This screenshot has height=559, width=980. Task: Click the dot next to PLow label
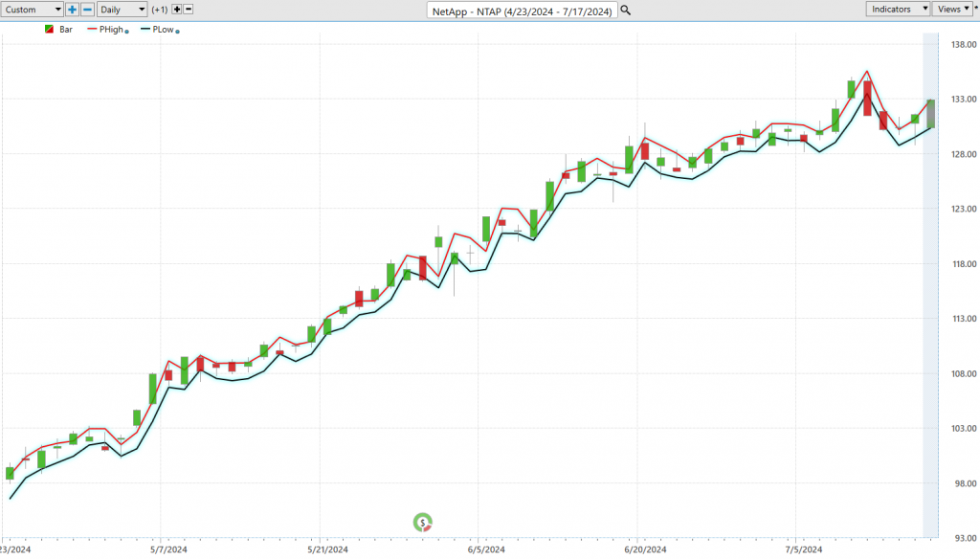point(178,31)
